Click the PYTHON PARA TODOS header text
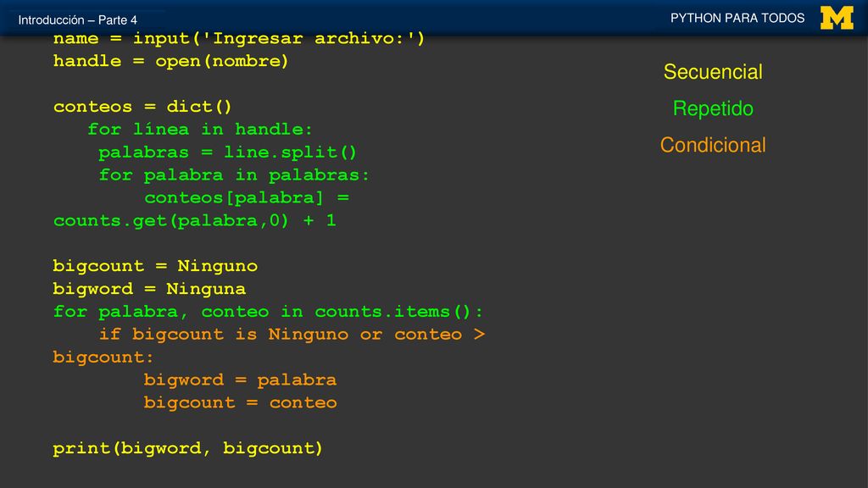This screenshot has width=868, height=488. (x=737, y=19)
